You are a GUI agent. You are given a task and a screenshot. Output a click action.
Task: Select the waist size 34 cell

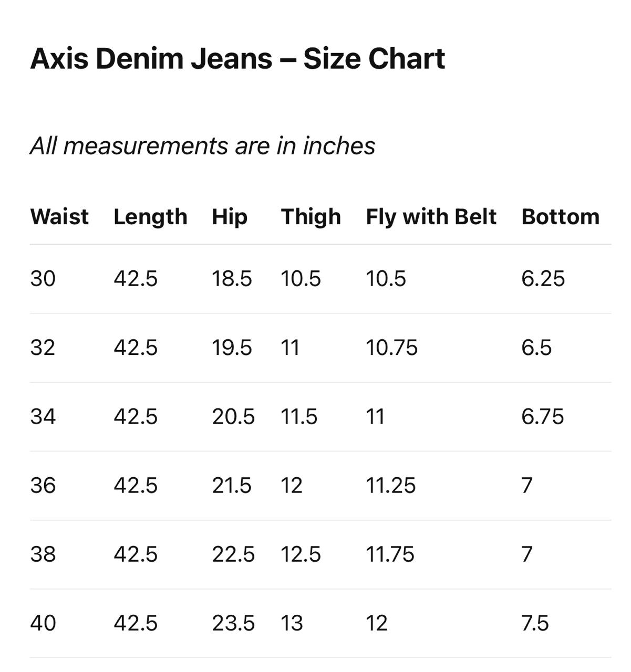tap(43, 417)
